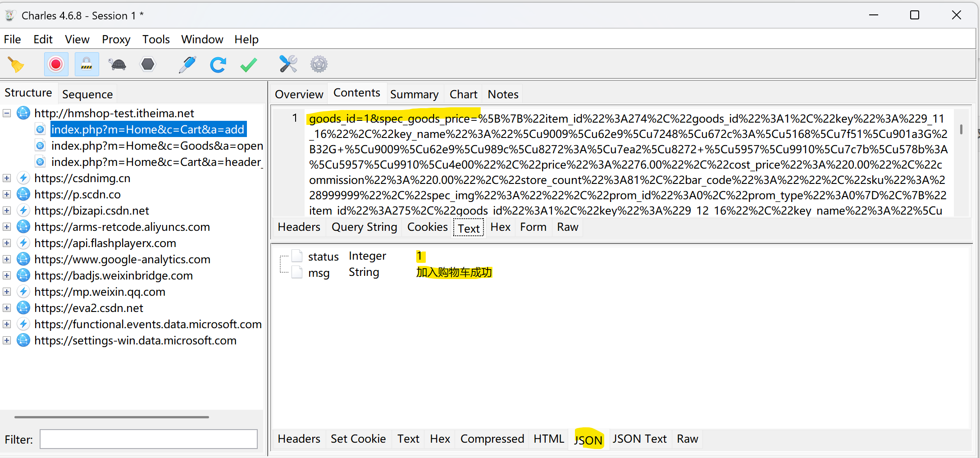
Task: Open the Proxy menu
Action: [x=116, y=40]
